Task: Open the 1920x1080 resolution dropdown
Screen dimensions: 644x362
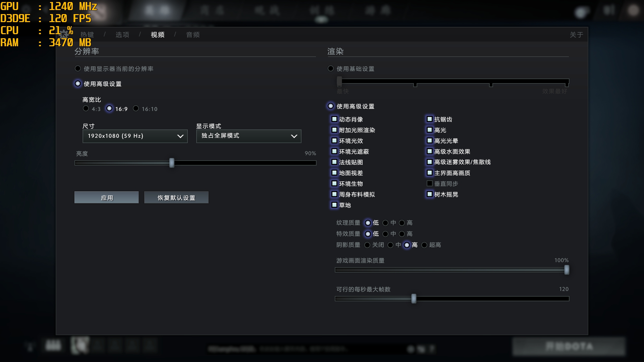Action: point(135,136)
